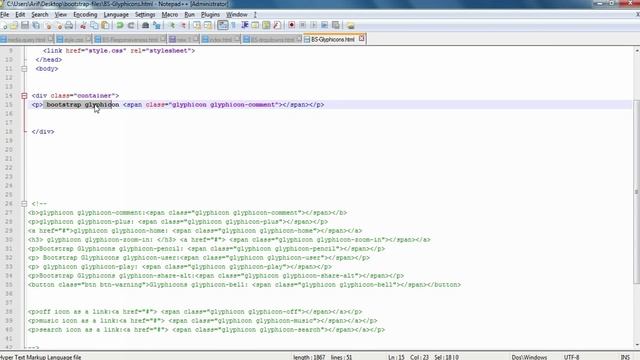Click the UTF-8 encoding status field
This screenshot has width=640, height=360.
571,357
